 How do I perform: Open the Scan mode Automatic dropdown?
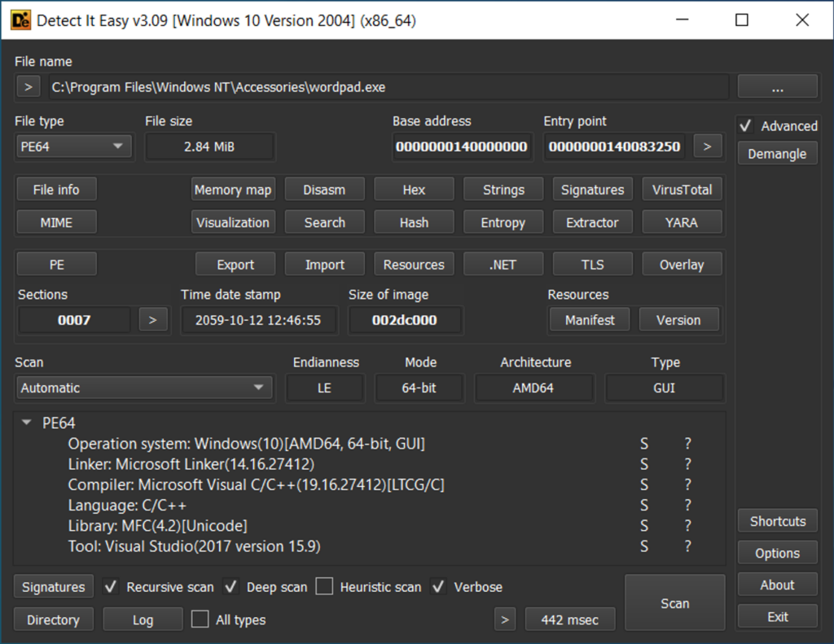(x=144, y=388)
